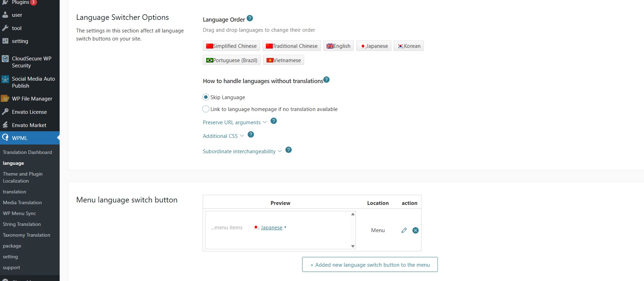Open the Japanese language dropdown in preview
Viewport: 644px width, 281px height.
pyautogui.click(x=271, y=228)
